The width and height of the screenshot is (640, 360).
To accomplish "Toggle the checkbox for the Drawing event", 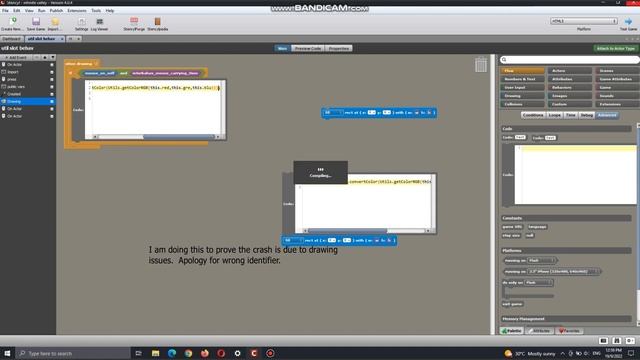I will 52,101.
